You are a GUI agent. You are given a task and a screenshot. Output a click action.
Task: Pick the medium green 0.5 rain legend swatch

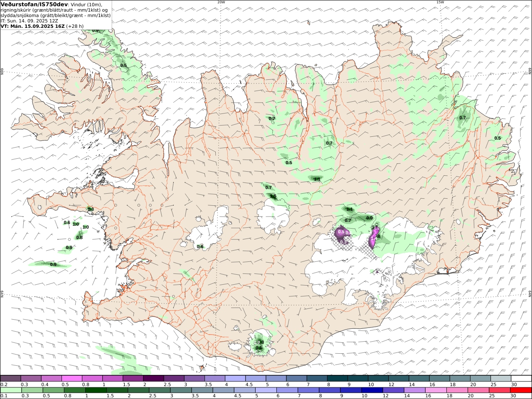tap(54, 390)
